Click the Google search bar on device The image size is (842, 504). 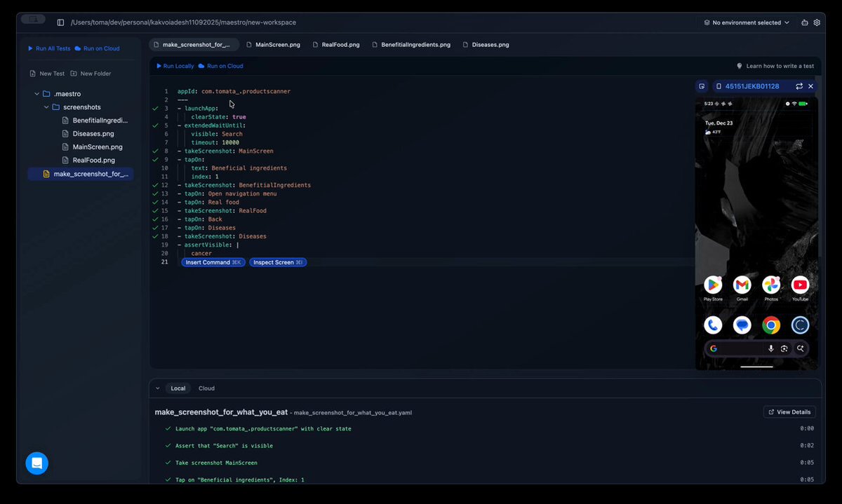pos(756,348)
